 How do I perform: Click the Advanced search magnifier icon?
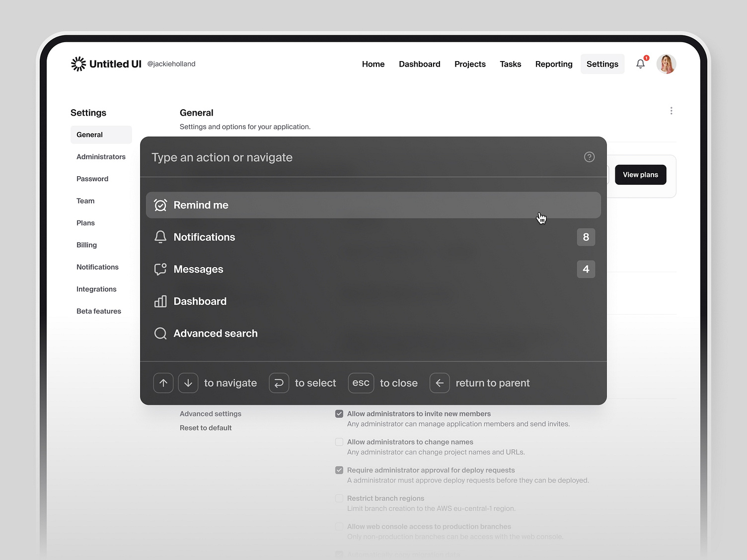pos(160,333)
